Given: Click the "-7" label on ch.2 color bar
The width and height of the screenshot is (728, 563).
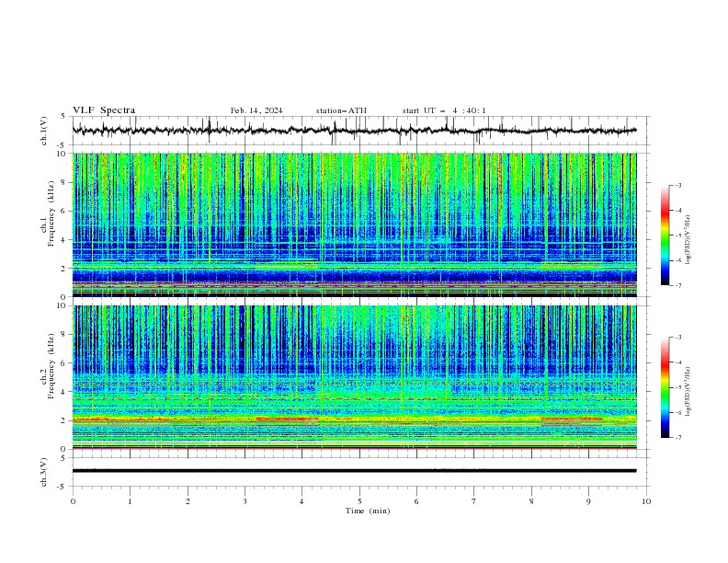Looking at the screenshot, I should pyautogui.click(x=678, y=438).
